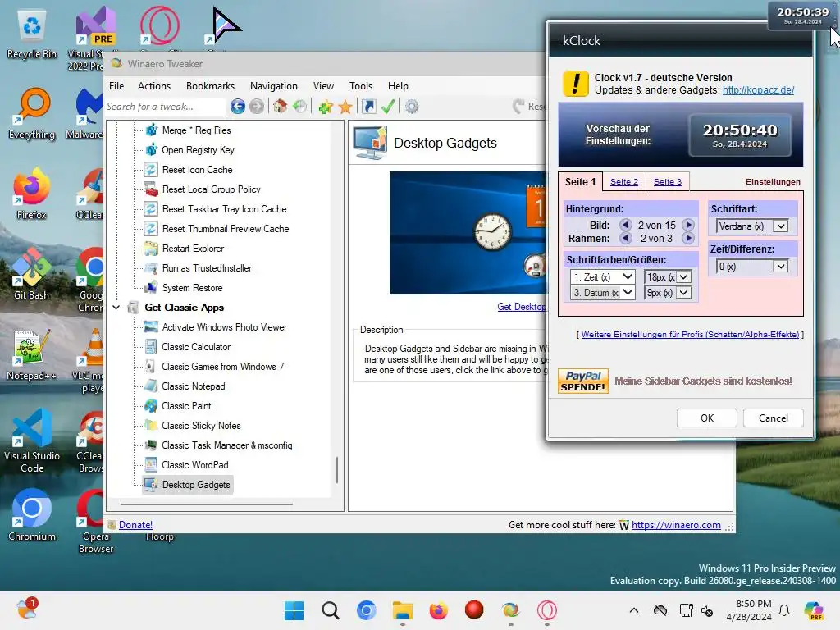Screen dimensions: 840x630
Task: Collapse the Get Classic Apps tree group
Action: coord(116,308)
